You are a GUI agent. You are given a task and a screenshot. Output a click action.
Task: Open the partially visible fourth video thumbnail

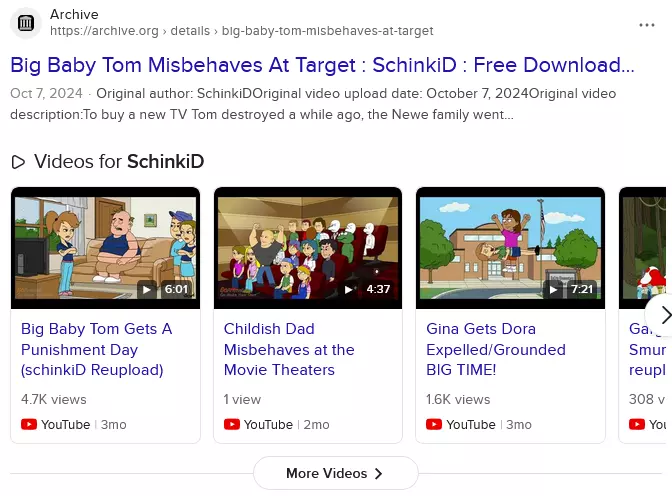(642, 248)
